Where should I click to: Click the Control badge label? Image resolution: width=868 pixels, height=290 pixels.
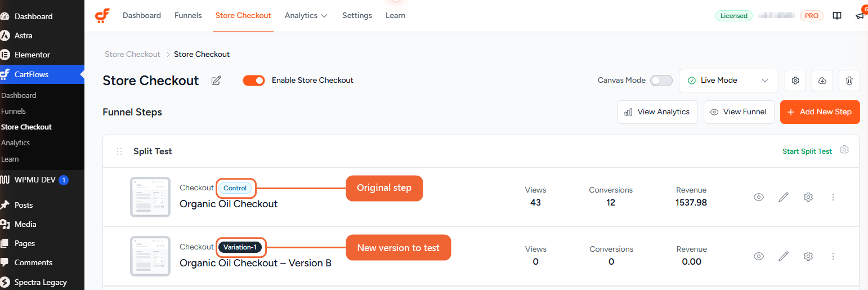[x=235, y=188]
